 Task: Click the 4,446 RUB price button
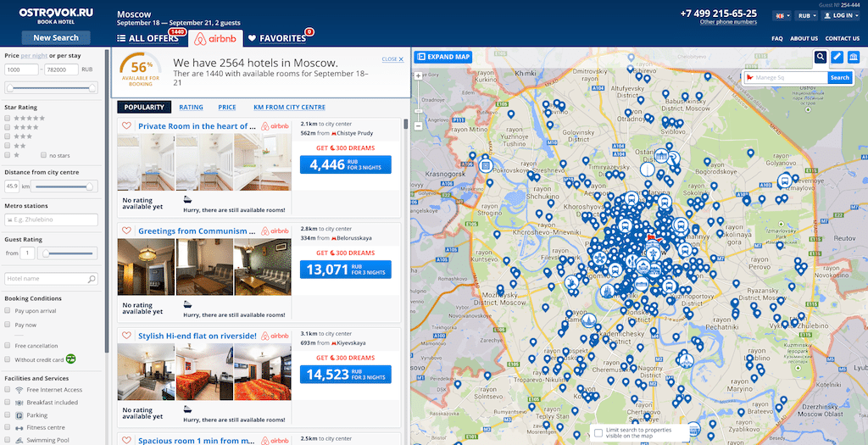pyautogui.click(x=346, y=164)
